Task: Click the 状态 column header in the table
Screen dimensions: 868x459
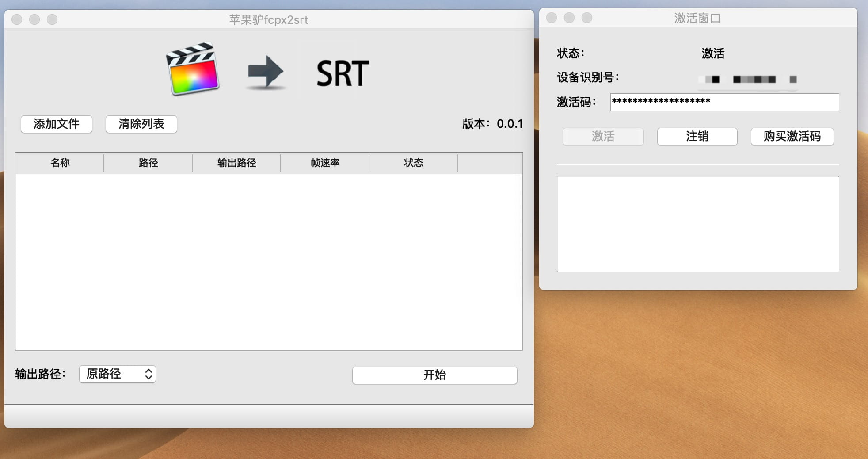Action: [413, 163]
